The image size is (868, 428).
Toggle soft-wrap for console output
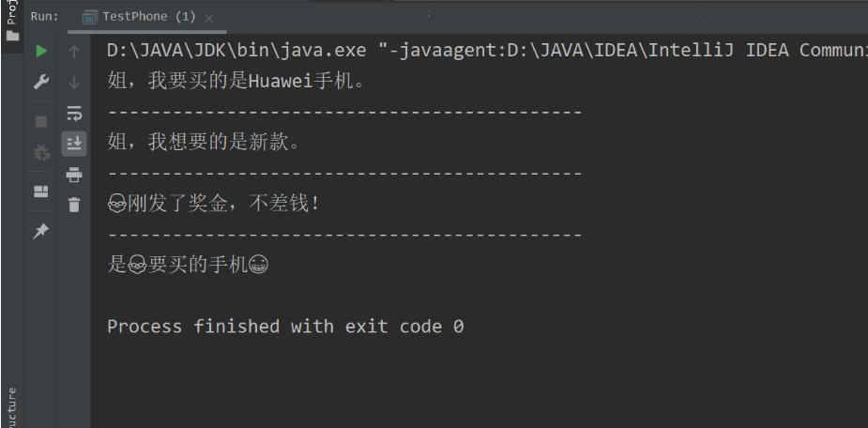(74, 114)
